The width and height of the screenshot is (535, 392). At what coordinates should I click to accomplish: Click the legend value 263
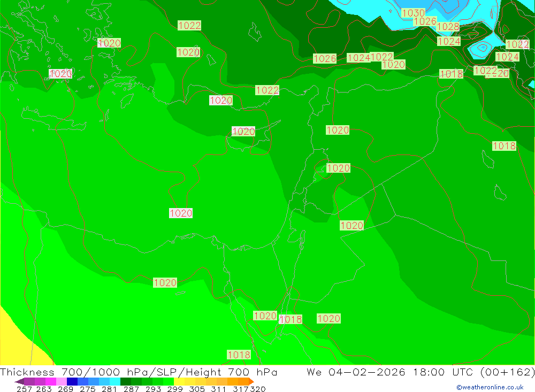click(x=43, y=389)
